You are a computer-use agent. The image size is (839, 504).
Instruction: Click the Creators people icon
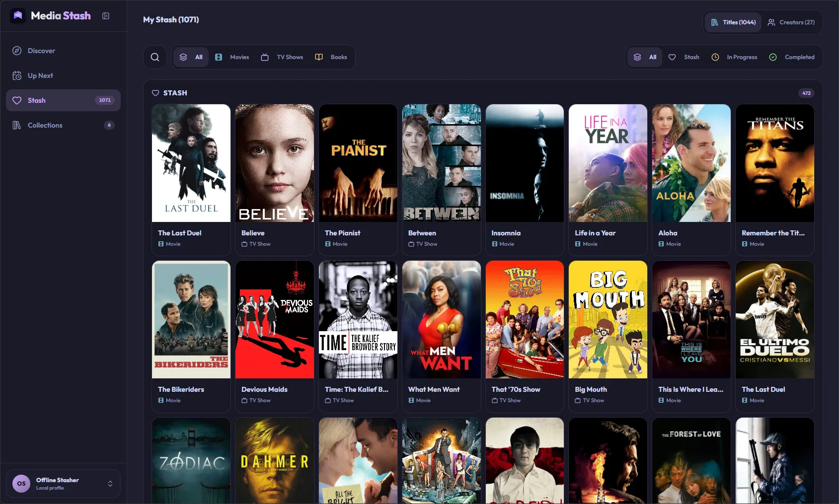771,22
